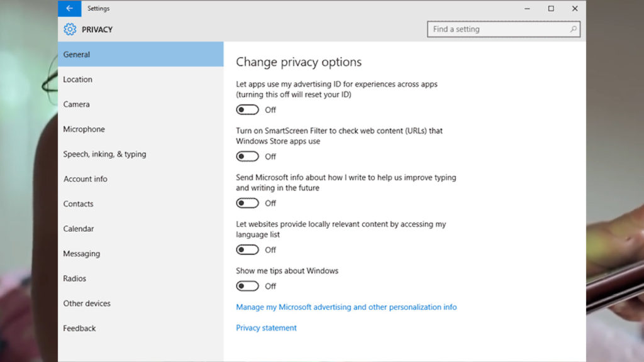Click the PRIVACY header title
Screen dimensions: 644x362
(97, 30)
